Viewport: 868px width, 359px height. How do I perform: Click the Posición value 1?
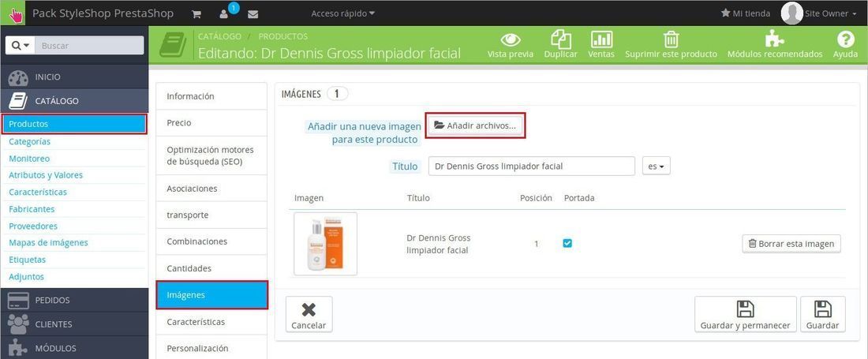536,243
